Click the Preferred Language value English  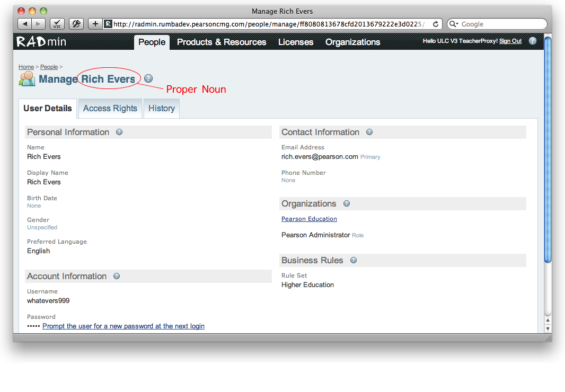pyautogui.click(x=39, y=251)
